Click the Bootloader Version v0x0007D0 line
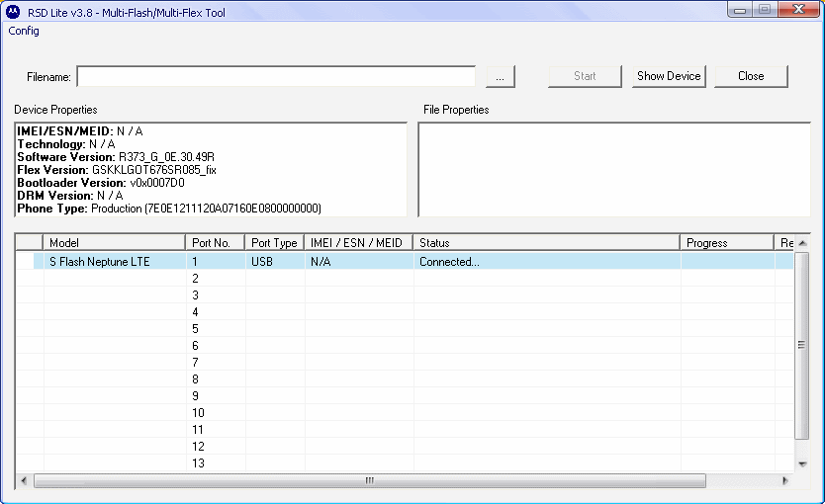 click(x=101, y=183)
